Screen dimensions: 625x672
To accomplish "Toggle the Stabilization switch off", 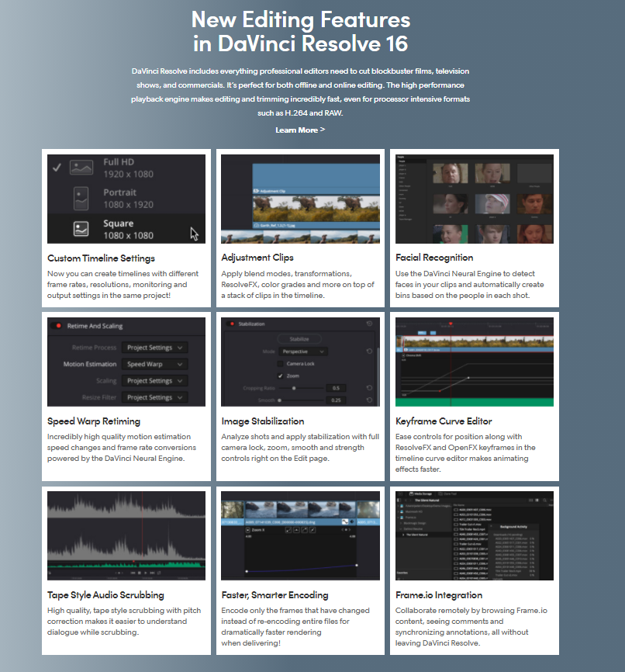I will pos(229,324).
